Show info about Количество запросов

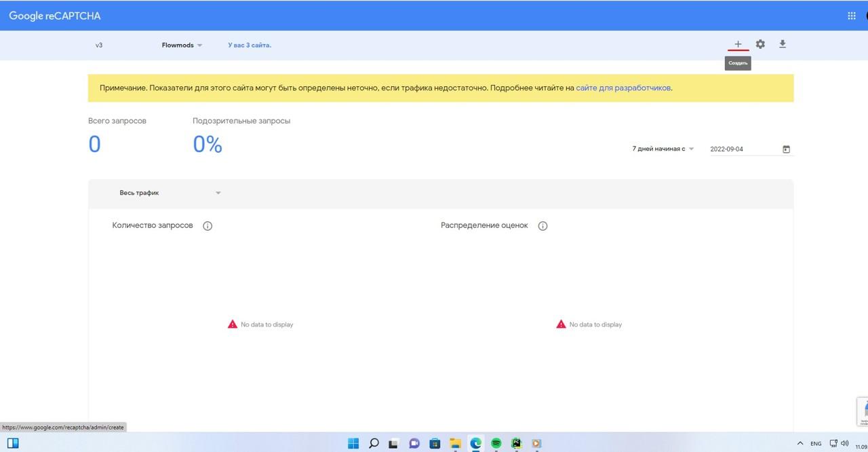pyautogui.click(x=208, y=226)
